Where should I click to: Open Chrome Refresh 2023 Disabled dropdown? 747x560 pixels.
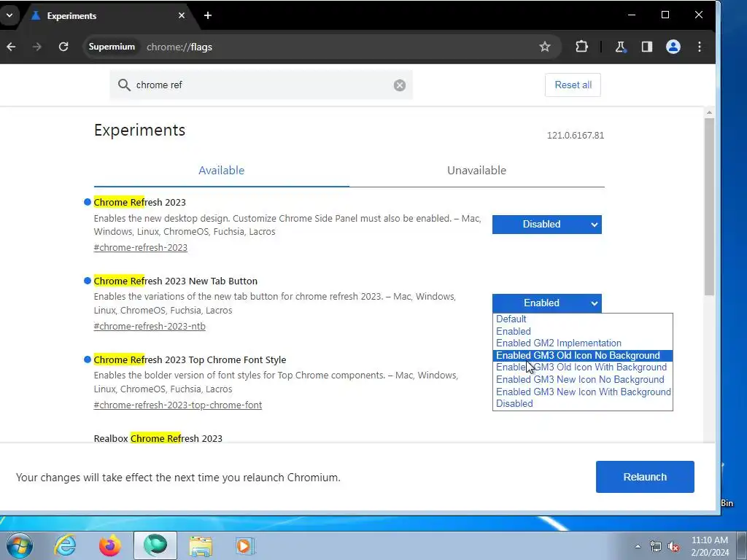[x=547, y=225]
